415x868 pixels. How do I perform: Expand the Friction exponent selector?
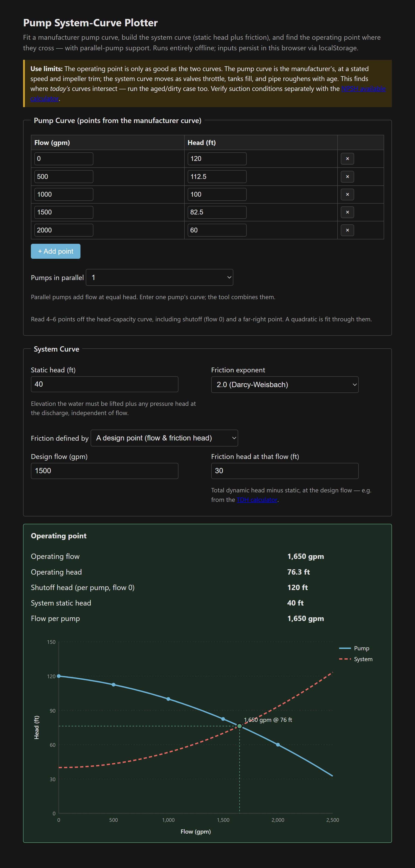[285, 384]
